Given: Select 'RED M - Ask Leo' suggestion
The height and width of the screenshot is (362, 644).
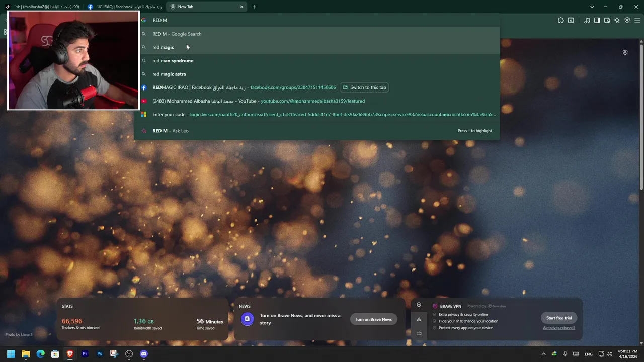Looking at the screenshot, I should pyautogui.click(x=317, y=131).
